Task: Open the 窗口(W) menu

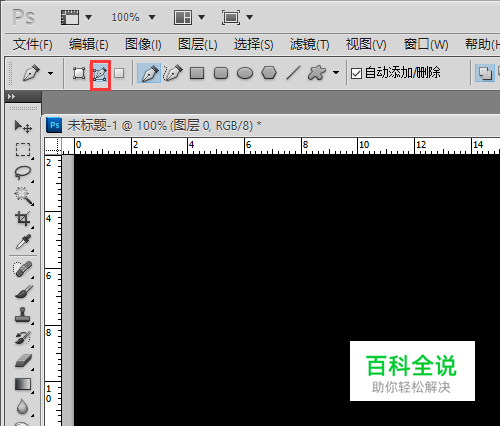Action: coord(426,44)
